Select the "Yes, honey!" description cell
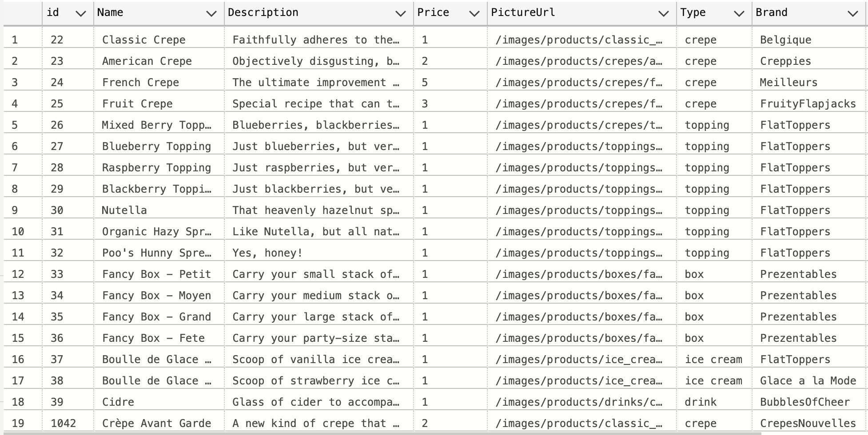868x435 pixels. pos(267,253)
